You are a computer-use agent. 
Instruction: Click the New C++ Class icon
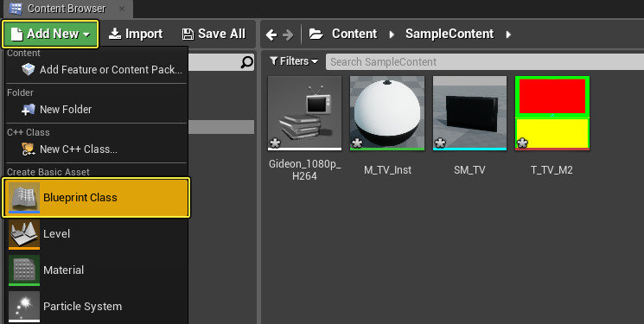28,149
